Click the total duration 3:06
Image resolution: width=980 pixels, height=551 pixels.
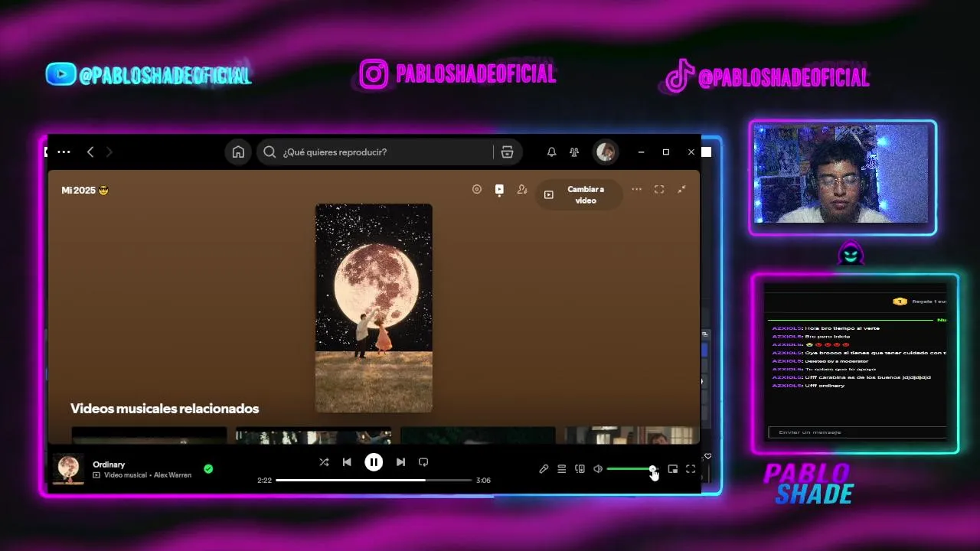[483, 481]
